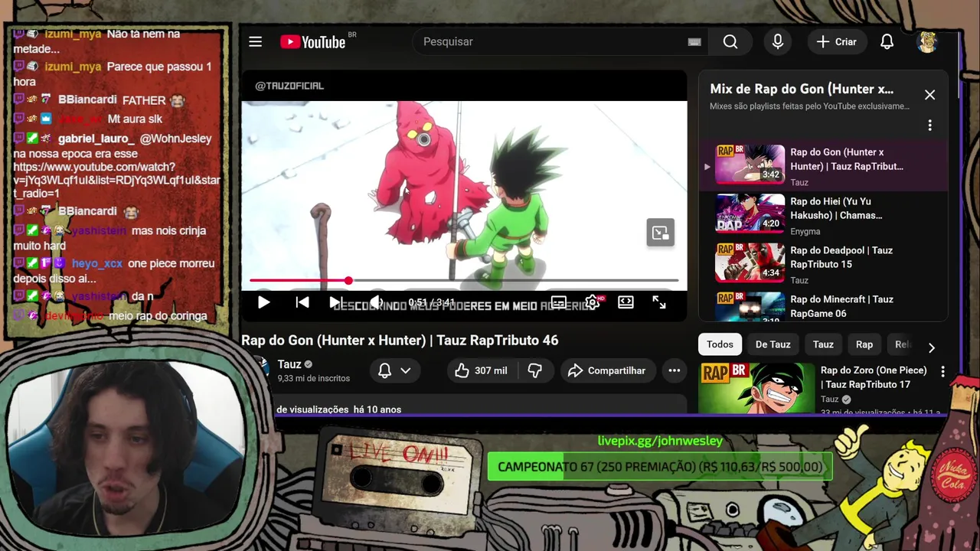The width and height of the screenshot is (980, 551).
Task: Click the 9,33 mi de inscritos text
Action: point(314,378)
